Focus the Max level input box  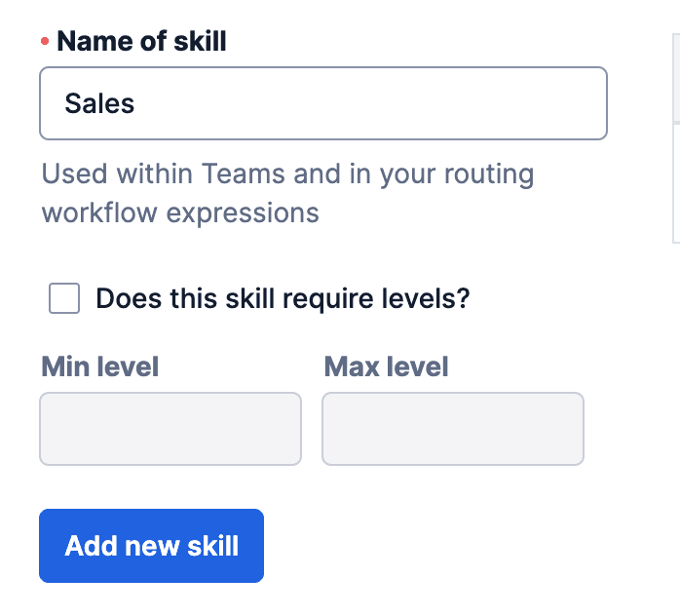tap(452, 429)
